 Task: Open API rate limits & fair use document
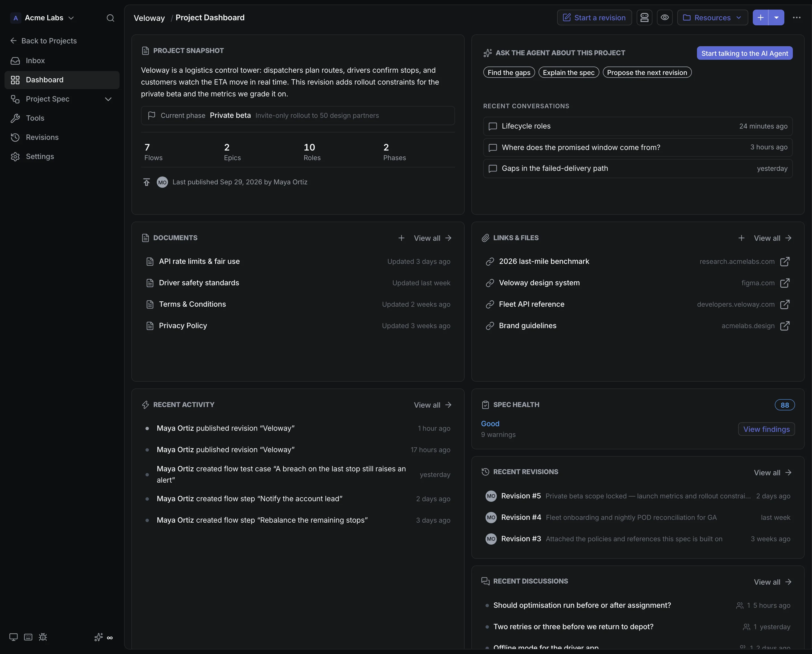(x=298, y=261)
